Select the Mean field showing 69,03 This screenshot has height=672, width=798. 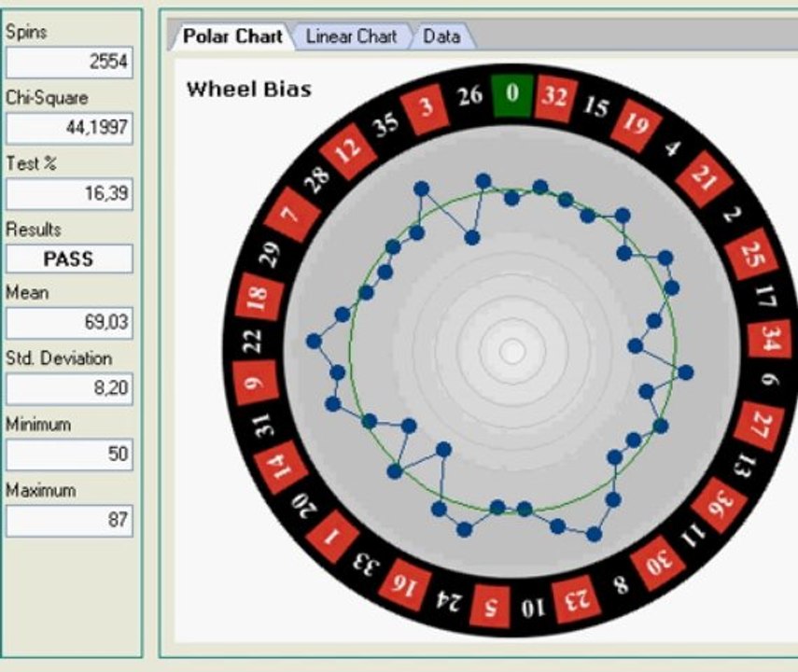click(69, 322)
